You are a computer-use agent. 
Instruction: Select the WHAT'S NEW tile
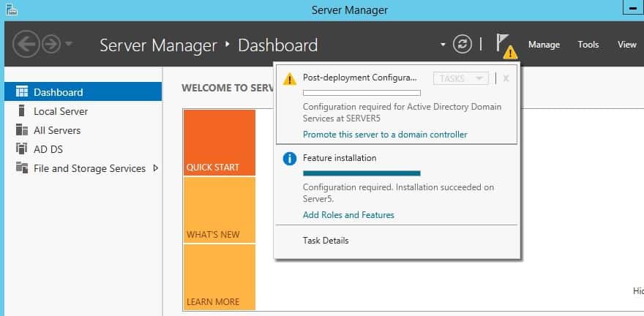coord(220,210)
